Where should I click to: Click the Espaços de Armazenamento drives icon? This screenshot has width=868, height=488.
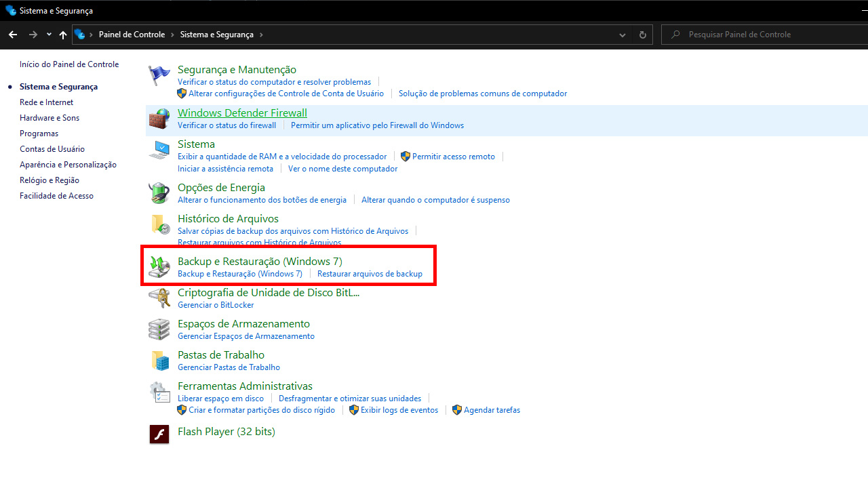[x=159, y=329]
